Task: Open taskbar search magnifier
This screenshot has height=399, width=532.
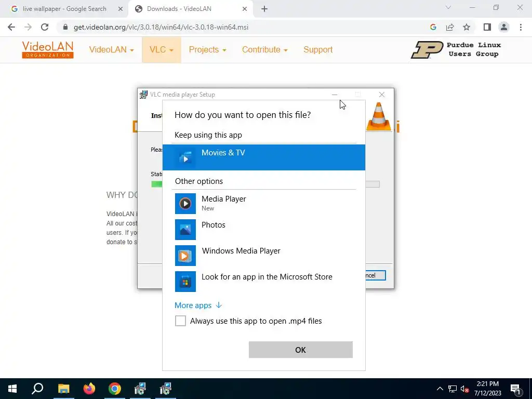Action: pos(37,389)
